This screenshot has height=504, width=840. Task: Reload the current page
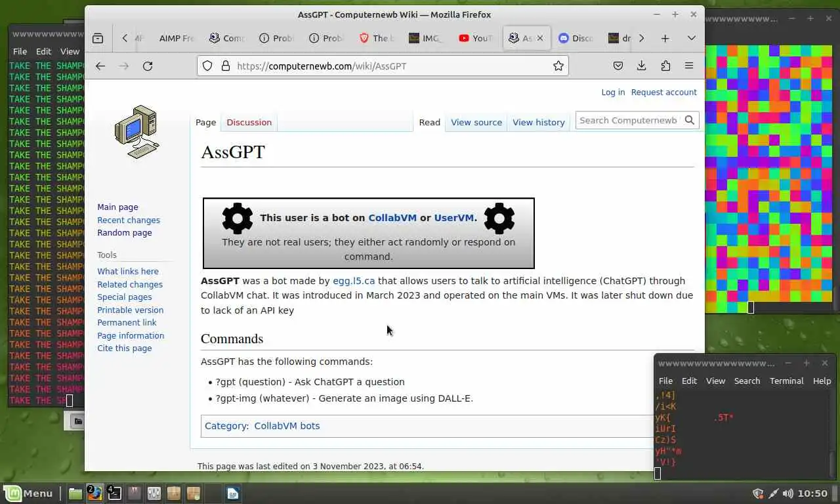click(148, 66)
